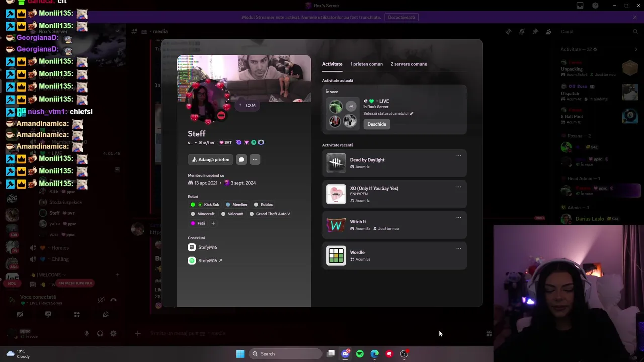Click the Wordle game icon
The image size is (644, 362).
click(x=336, y=255)
